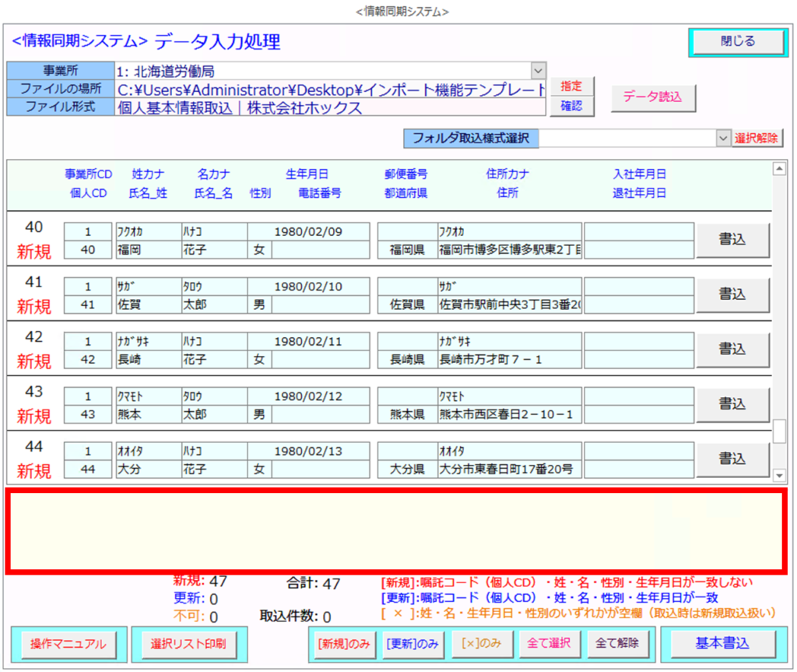The height and width of the screenshot is (672, 797).
Task: Filter by [更新]のみ
Action: [x=410, y=644]
